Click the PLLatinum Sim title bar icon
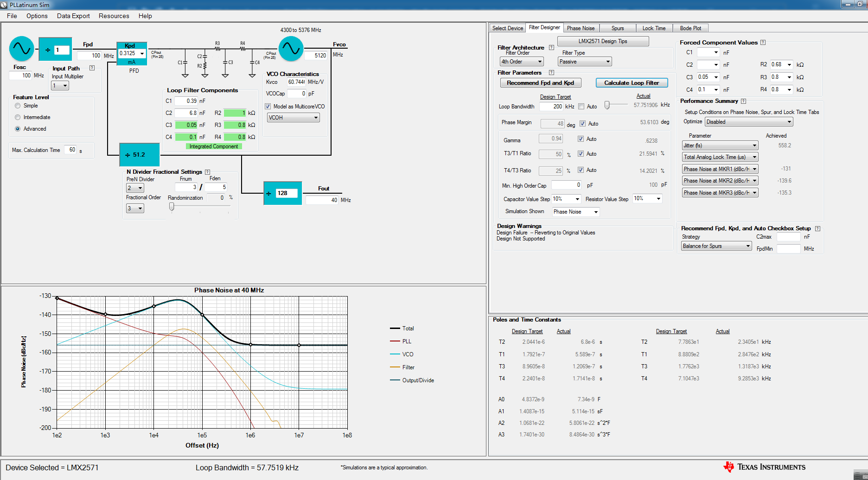This screenshot has height=480, width=868. point(4,5)
